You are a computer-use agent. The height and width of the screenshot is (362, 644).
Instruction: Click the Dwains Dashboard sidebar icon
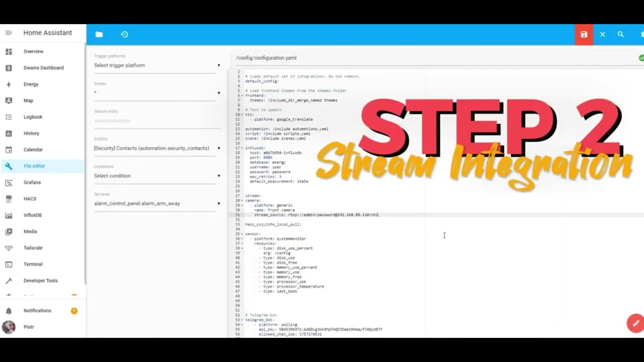9,68
